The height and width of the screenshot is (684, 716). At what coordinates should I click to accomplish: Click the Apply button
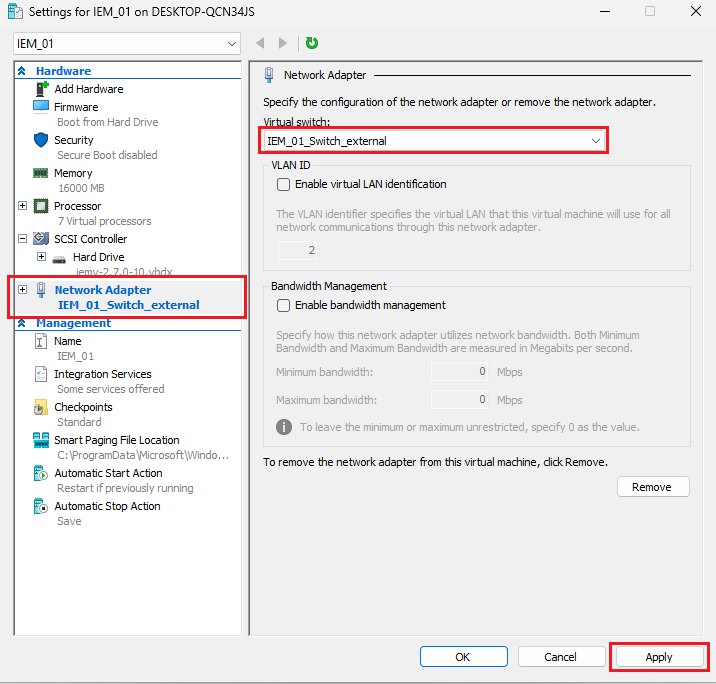point(658,657)
